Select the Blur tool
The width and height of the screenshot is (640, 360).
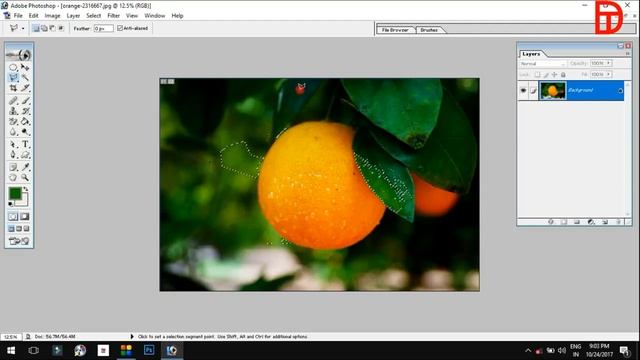pos(13,132)
